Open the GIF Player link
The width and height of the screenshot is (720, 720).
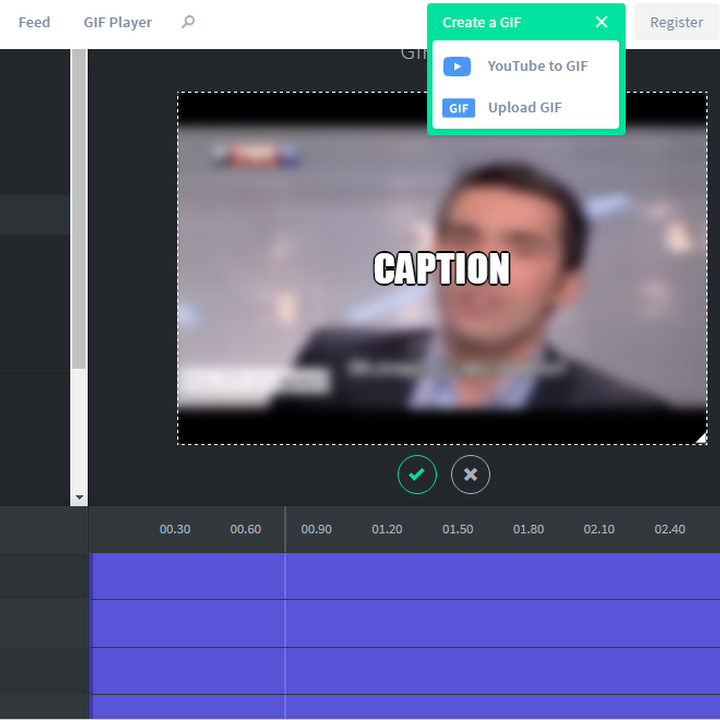[x=118, y=22]
